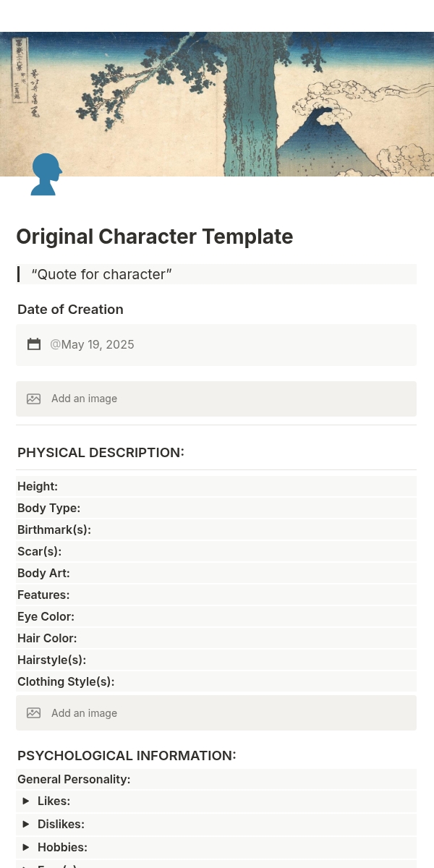Expand the Likes toggle
434x868 pixels.
(x=26, y=801)
